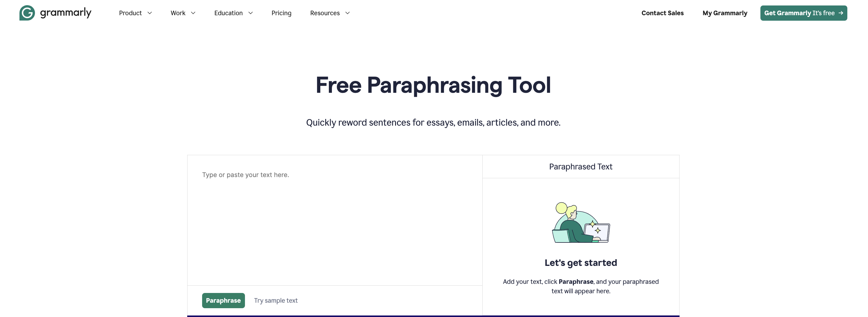Open the Product menu
The width and height of the screenshot is (868, 317).
point(130,13)
